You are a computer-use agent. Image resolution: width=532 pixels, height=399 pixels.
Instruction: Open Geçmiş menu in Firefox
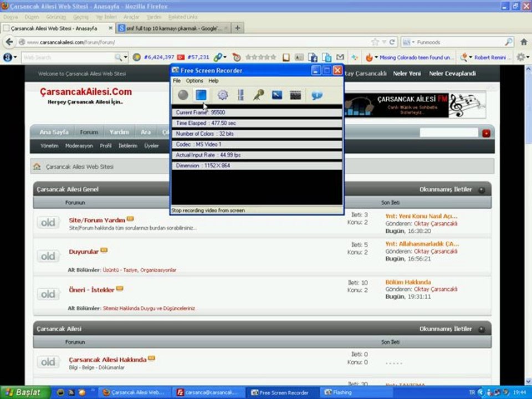click(80, 17)
